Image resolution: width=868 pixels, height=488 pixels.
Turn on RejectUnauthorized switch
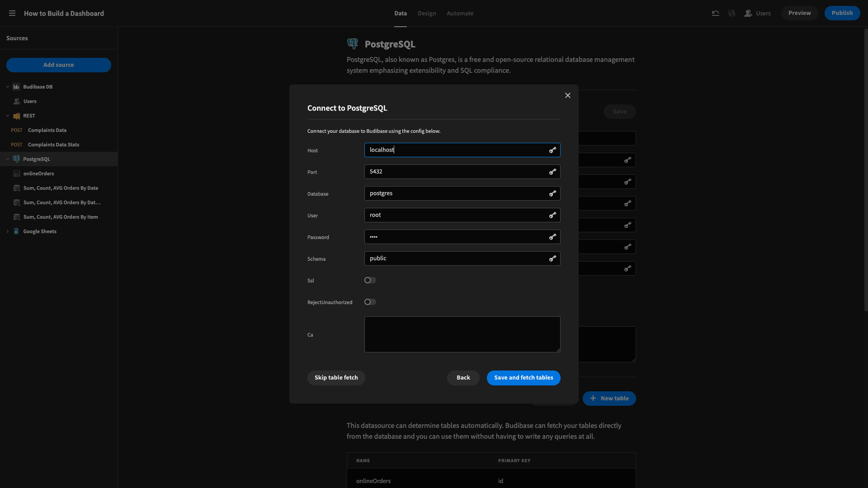pyautogui.click(x=370, y=302)
